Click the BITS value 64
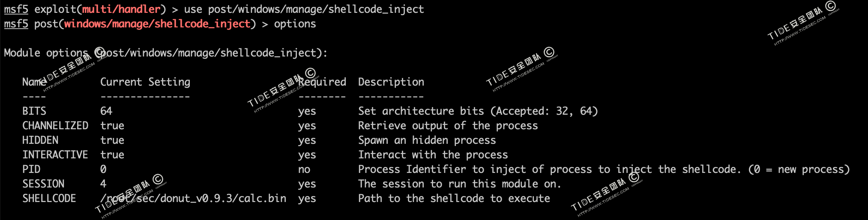Screen dimensions: 868x220 [106, 111]
